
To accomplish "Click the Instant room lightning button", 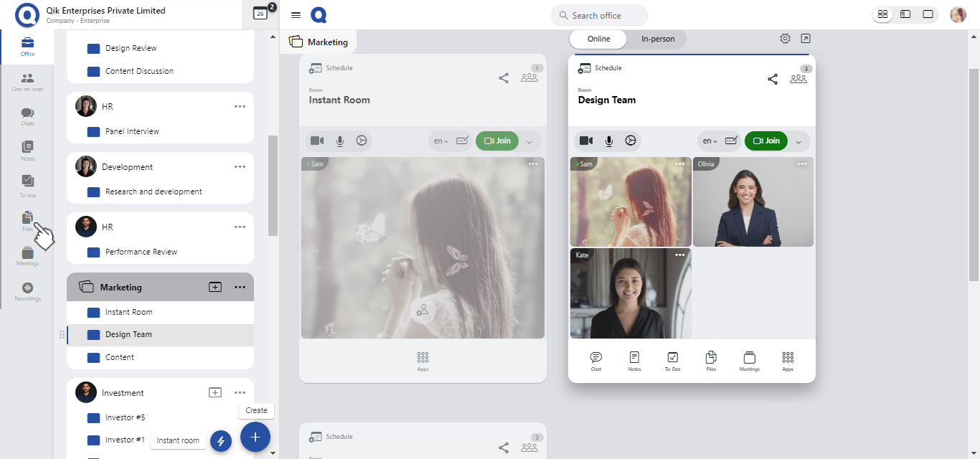I will pyautogui.click(x=221, y=440).
